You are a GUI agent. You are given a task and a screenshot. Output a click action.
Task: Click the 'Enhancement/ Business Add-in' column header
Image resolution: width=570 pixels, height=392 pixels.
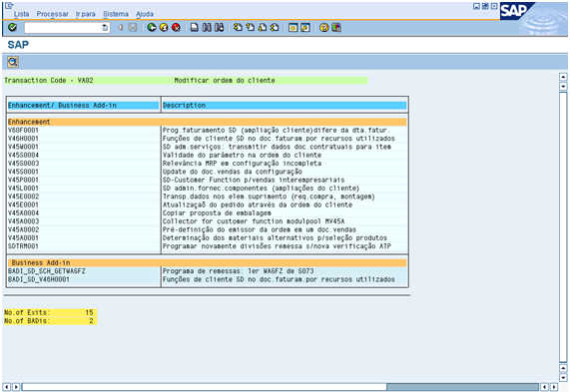(x=83, y=106)
